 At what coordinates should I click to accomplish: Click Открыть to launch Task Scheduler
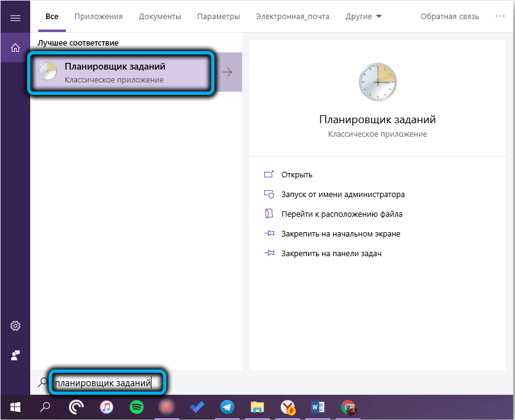coord(296,175)
